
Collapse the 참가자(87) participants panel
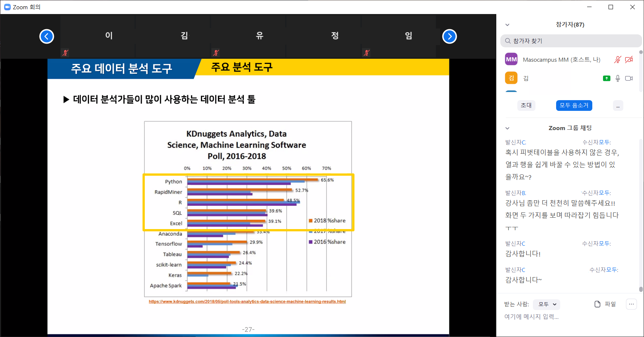coord(507,25)
